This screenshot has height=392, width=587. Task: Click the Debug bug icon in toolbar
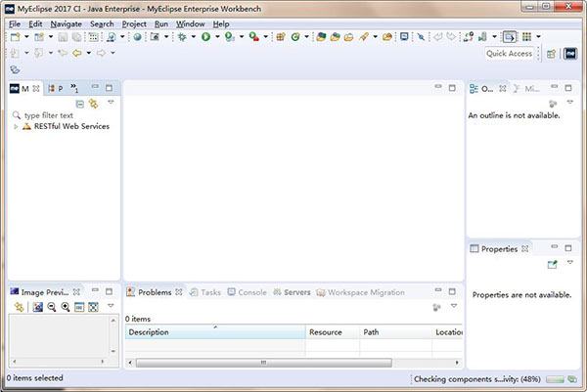(182, 37)
